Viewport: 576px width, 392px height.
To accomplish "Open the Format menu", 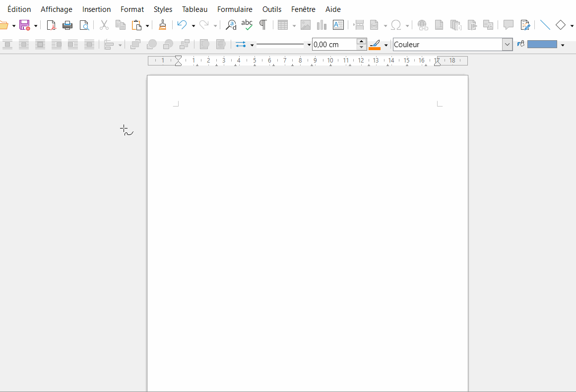I will 132,9.
